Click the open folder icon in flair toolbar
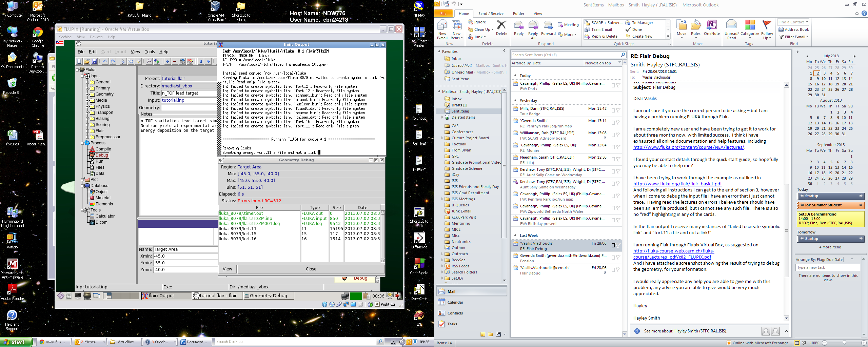The height and width of the screenshot is (347, 868). [87, 61]
